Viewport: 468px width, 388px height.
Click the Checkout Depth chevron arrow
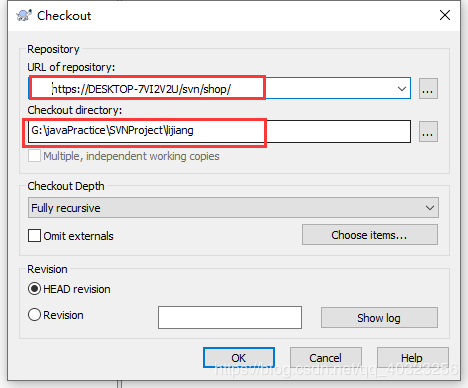pos(430,208)
